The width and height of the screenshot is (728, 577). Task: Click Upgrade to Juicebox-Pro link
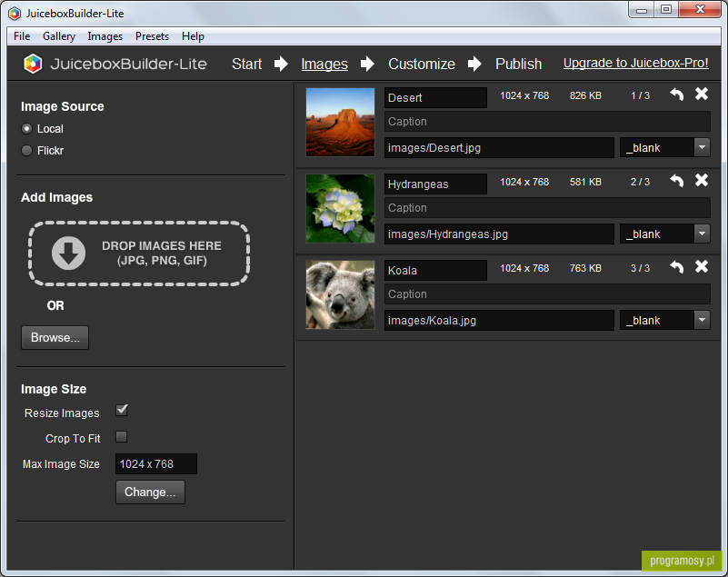click(635, 63)
